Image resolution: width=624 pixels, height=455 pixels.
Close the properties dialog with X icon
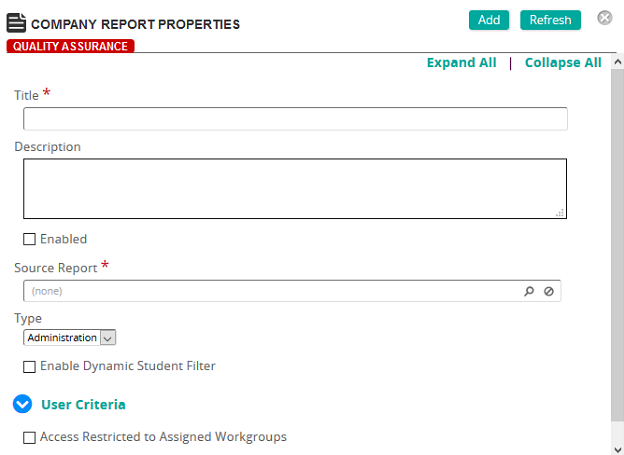click(x=605, y=18)
